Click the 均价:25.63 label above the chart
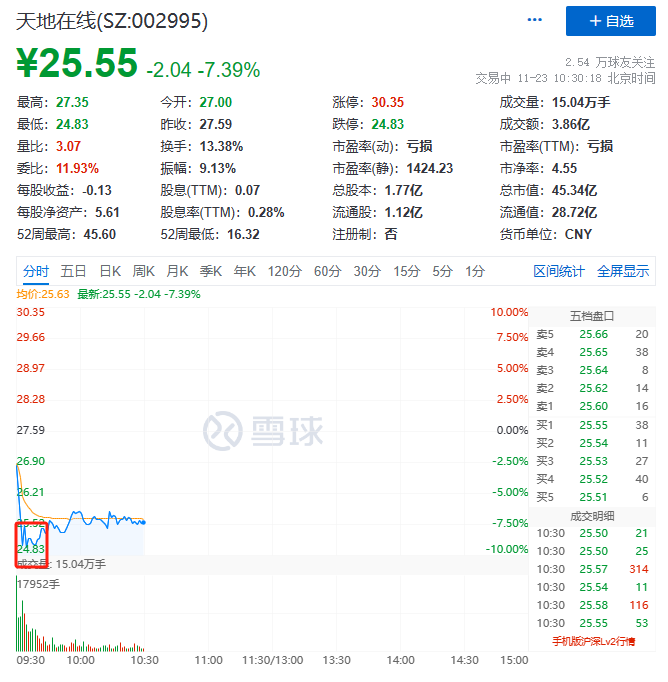Image resolution: width=668 pixels, height=682 pixels. click(x=43, y=294)
